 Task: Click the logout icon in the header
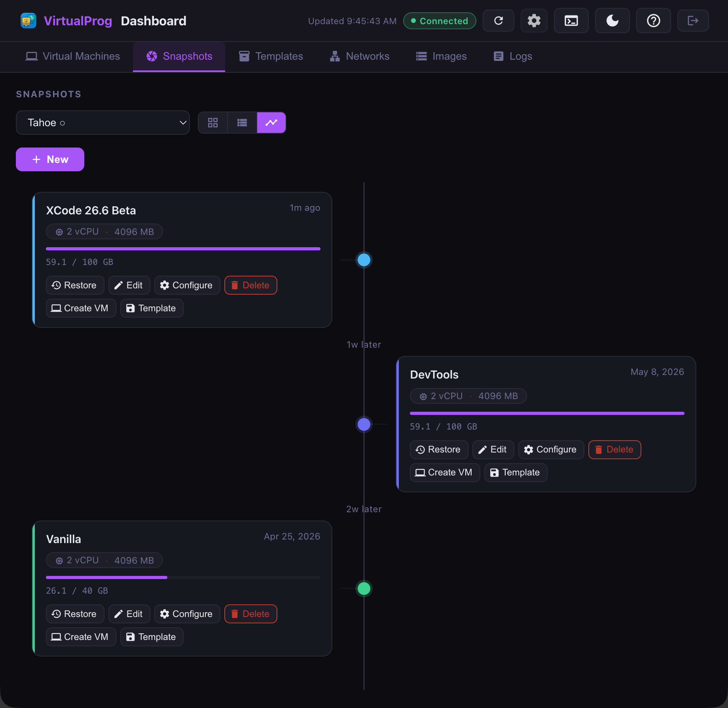693,21
